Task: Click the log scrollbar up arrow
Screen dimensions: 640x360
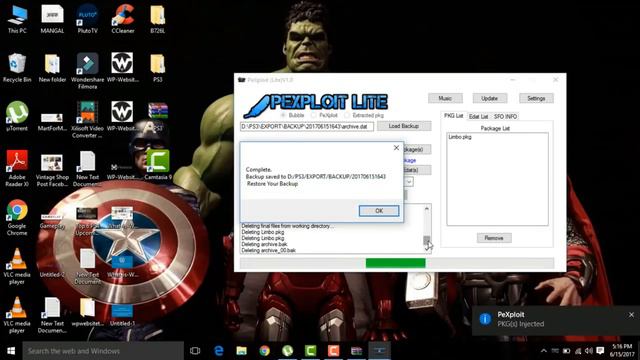Action: (x=427, y=209)
